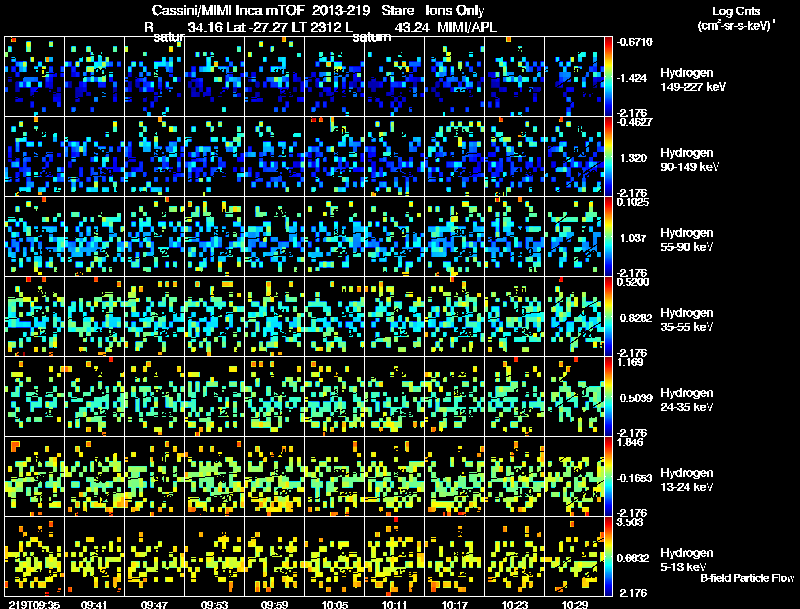This screenshot has width=800, height=609.
Task: Click the Hydrogen 13-24 keV color bar
Action: point(608,476)
